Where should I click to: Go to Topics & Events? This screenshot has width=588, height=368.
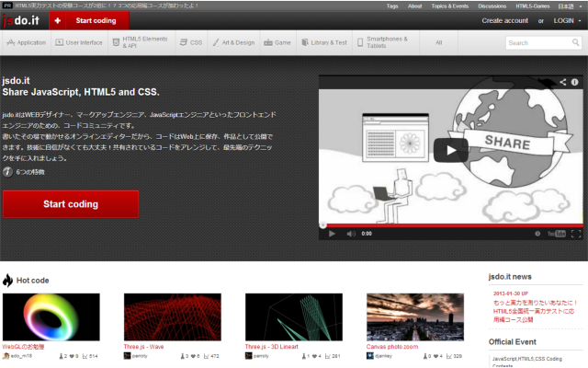pyautogui.click(x=449, y=6)
